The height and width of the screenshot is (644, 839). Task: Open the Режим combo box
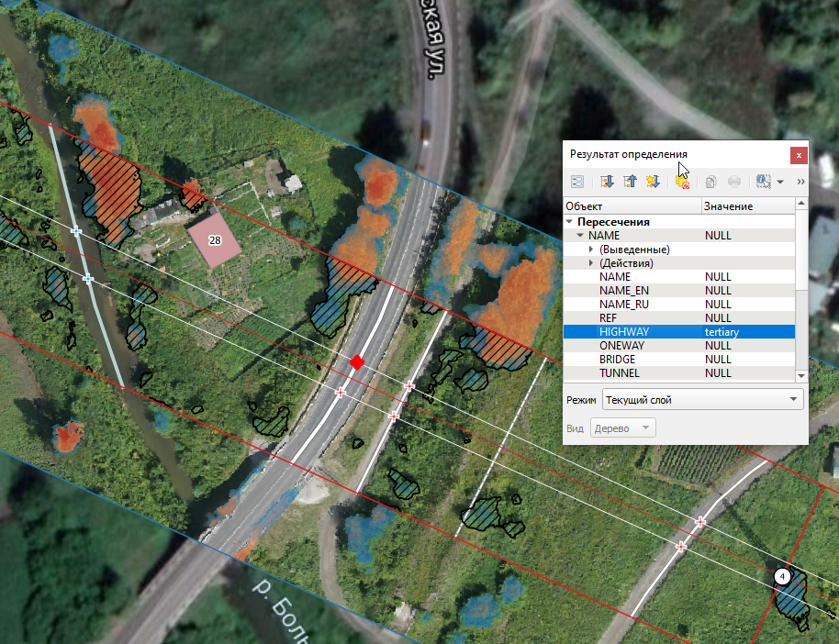(702, 400)
